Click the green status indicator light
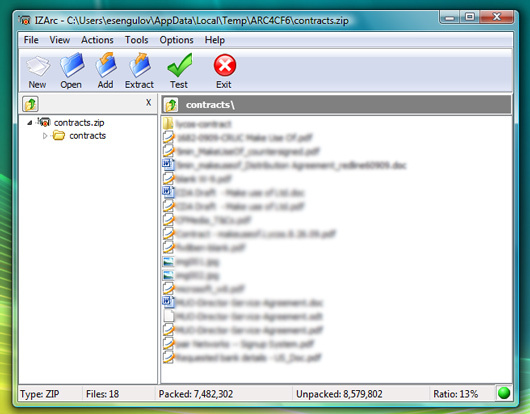The width and height of the screenshot is (530, 414). coord(504,393)
